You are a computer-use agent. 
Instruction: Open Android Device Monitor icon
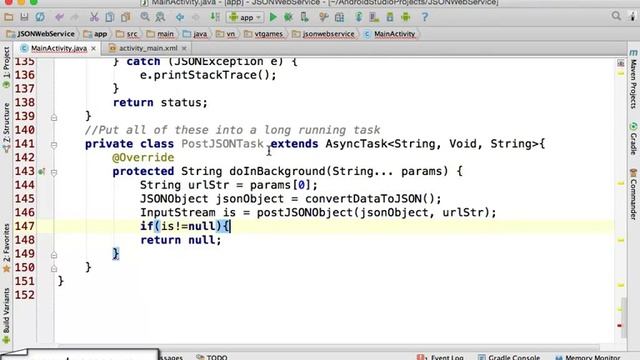[406, 17]
